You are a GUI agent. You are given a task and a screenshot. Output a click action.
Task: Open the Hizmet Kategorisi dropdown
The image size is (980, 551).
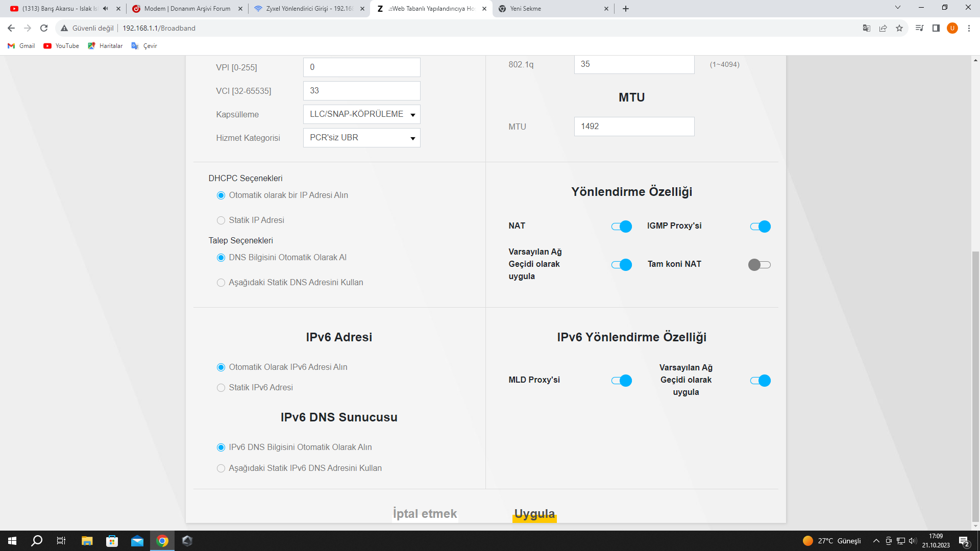(x=361, y=138)
